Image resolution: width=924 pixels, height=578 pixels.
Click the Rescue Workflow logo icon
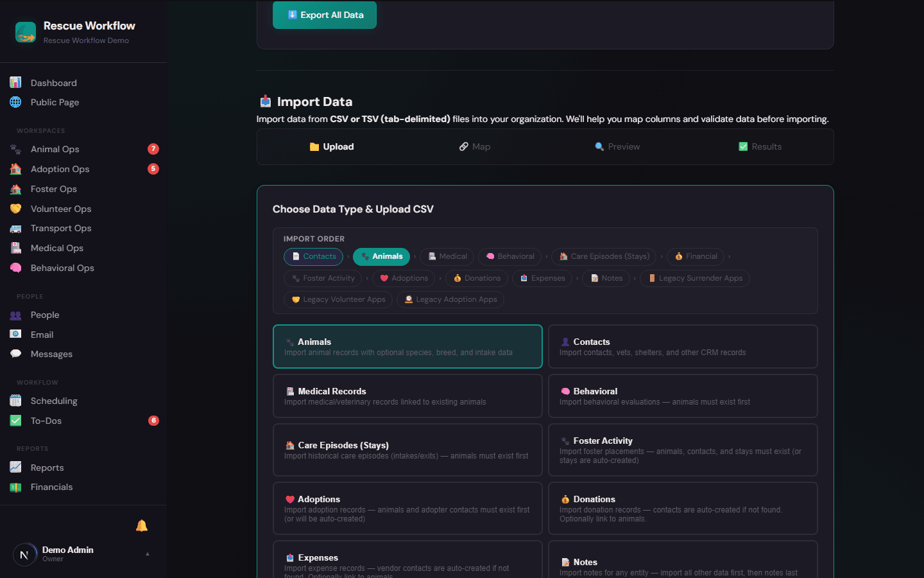tap(26, 32)
